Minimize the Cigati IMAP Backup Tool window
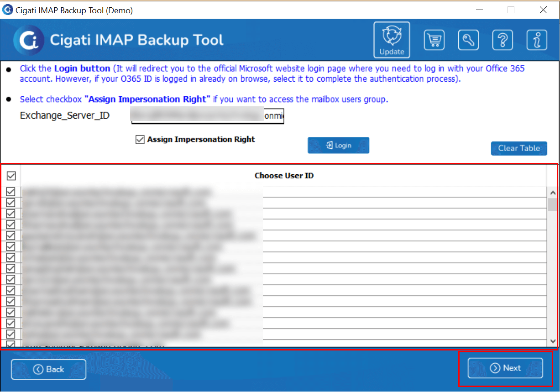 click(x=479, y=10)
